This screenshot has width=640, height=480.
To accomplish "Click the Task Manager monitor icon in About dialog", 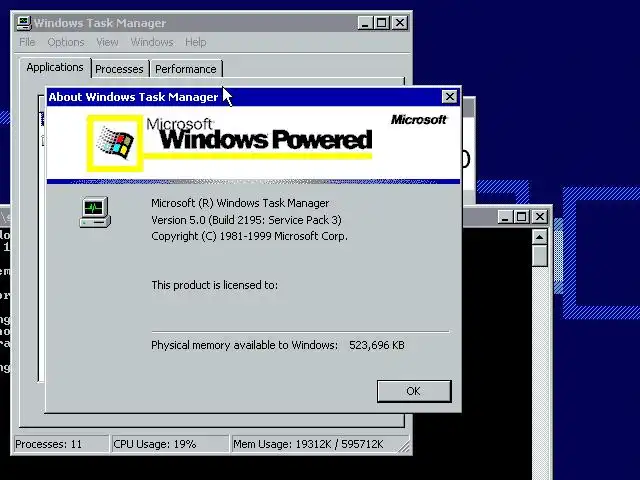I will pyautogui.click(x=95, y=212).
